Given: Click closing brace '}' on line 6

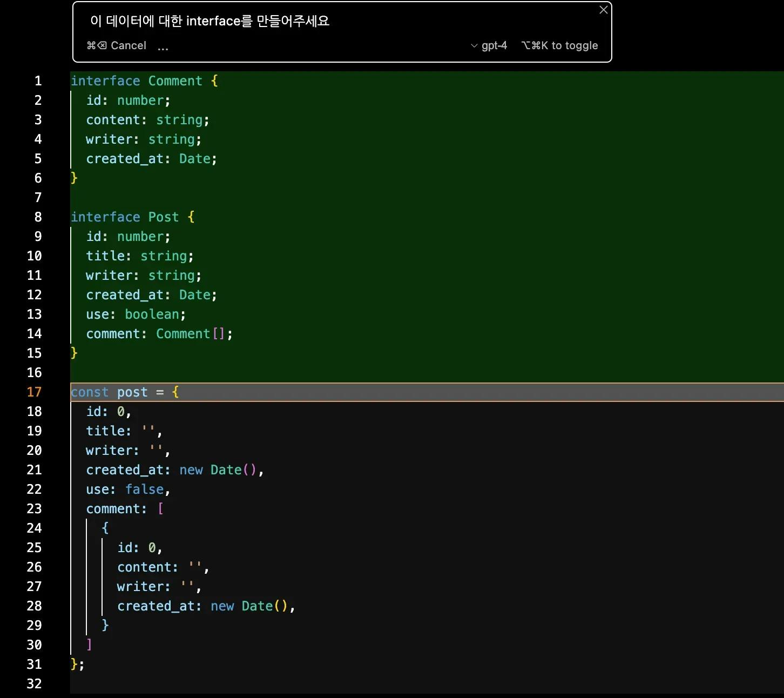Looking at the screenshot, I should tap(75, 178).
